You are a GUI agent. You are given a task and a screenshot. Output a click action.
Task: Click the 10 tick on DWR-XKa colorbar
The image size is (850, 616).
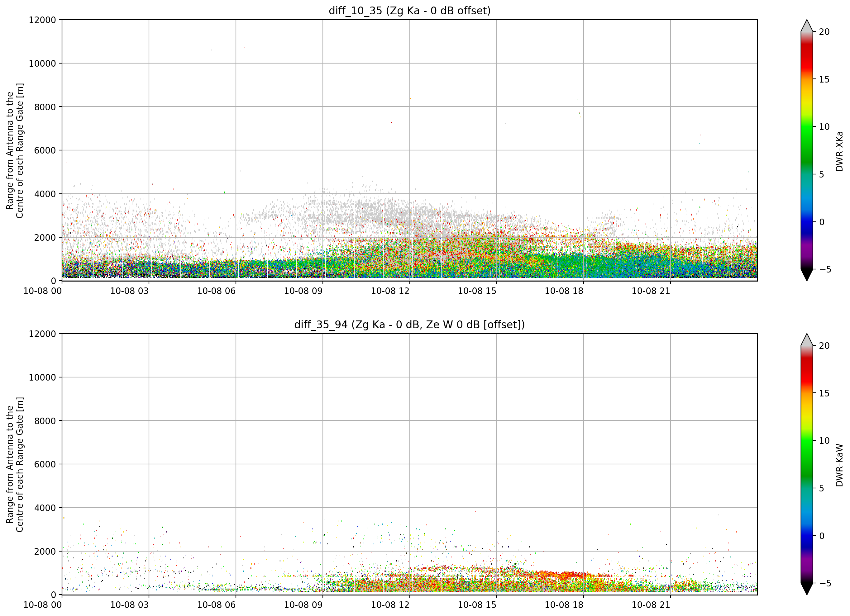click(824, 127)
